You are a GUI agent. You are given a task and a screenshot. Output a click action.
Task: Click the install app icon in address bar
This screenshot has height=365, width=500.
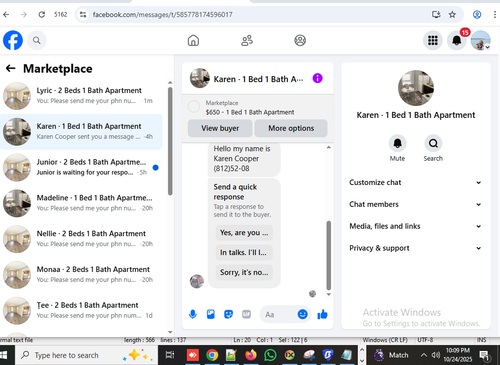(436, 14)
